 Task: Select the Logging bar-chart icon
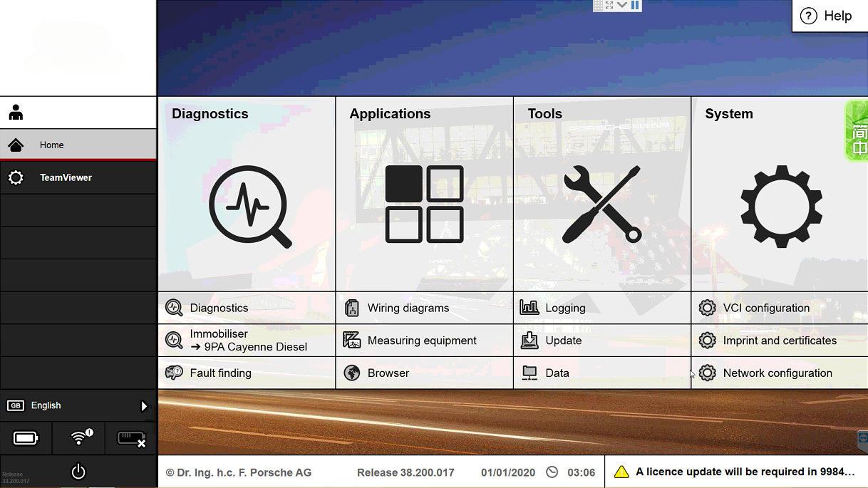tap(529, 307)
